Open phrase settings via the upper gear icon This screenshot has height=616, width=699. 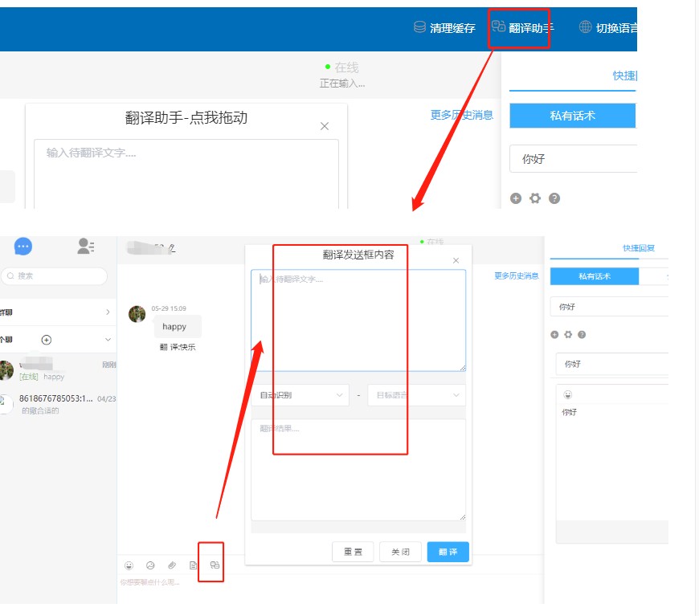(535, 198)
